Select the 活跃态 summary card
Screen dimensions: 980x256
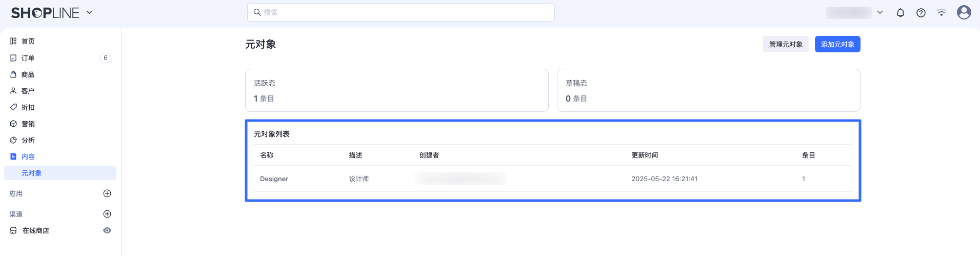(x=397, y=90)
